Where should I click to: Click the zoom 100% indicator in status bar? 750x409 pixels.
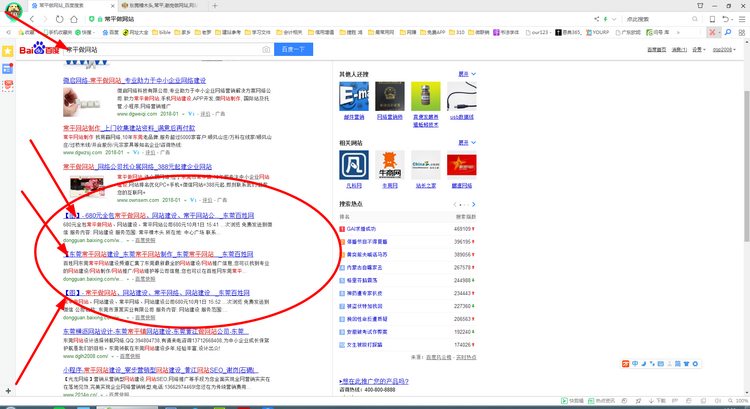[739, 401]
